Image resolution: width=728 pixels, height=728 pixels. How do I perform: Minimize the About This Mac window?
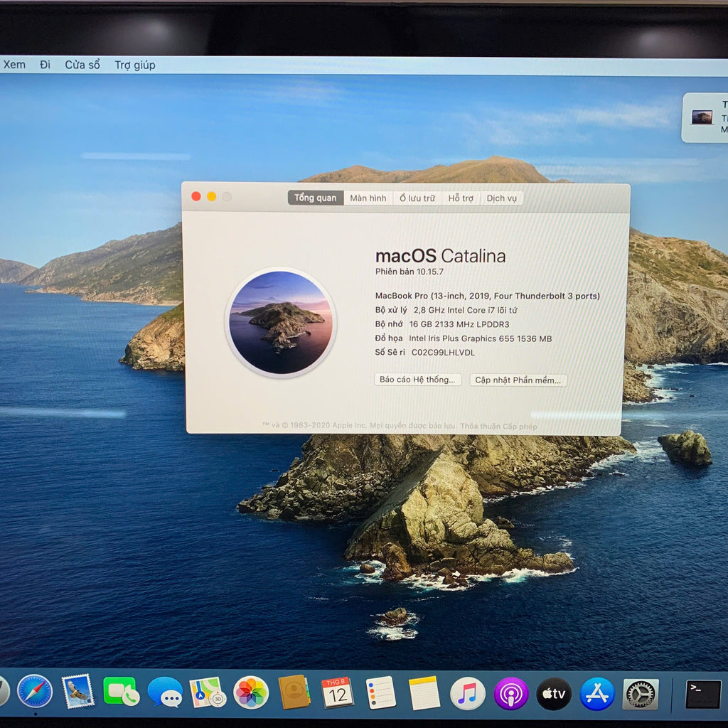[211, 196]
